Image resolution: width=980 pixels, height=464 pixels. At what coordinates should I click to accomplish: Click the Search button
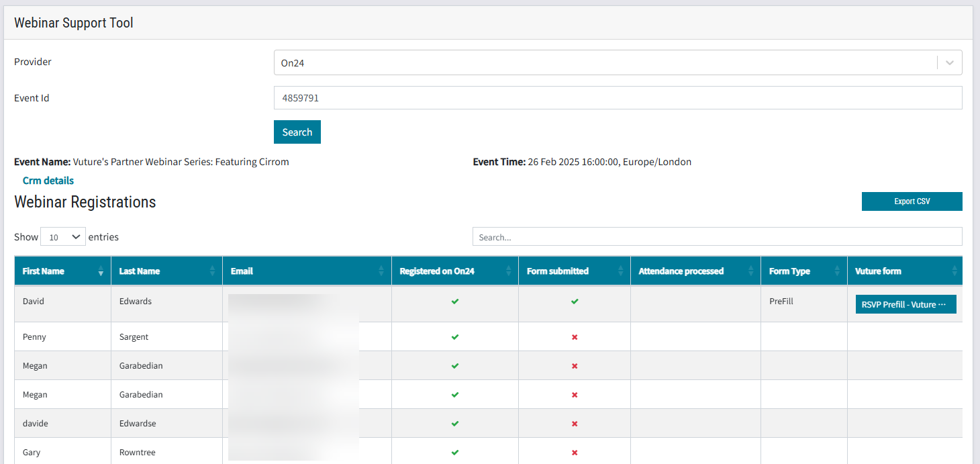[x=297, y=132]
